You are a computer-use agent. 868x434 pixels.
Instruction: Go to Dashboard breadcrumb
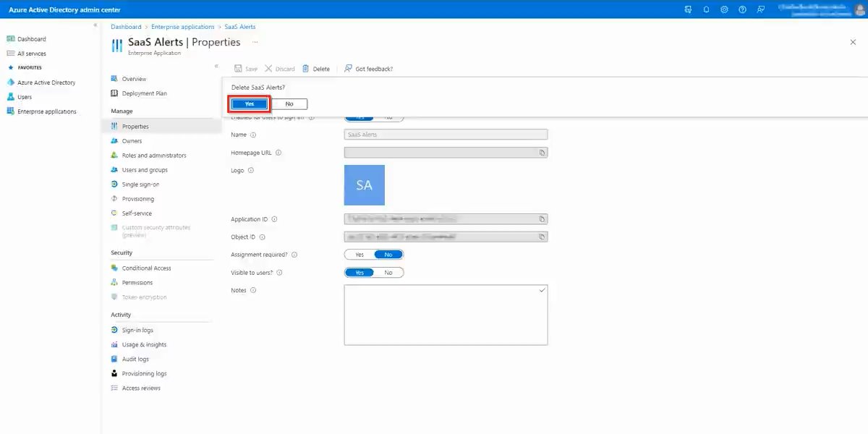click(x=126, y=27)
